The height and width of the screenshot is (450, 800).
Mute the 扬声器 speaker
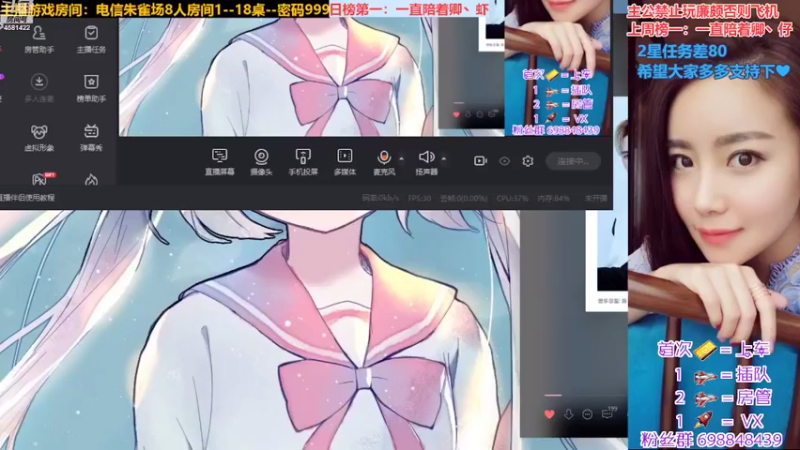pos(426,162)
